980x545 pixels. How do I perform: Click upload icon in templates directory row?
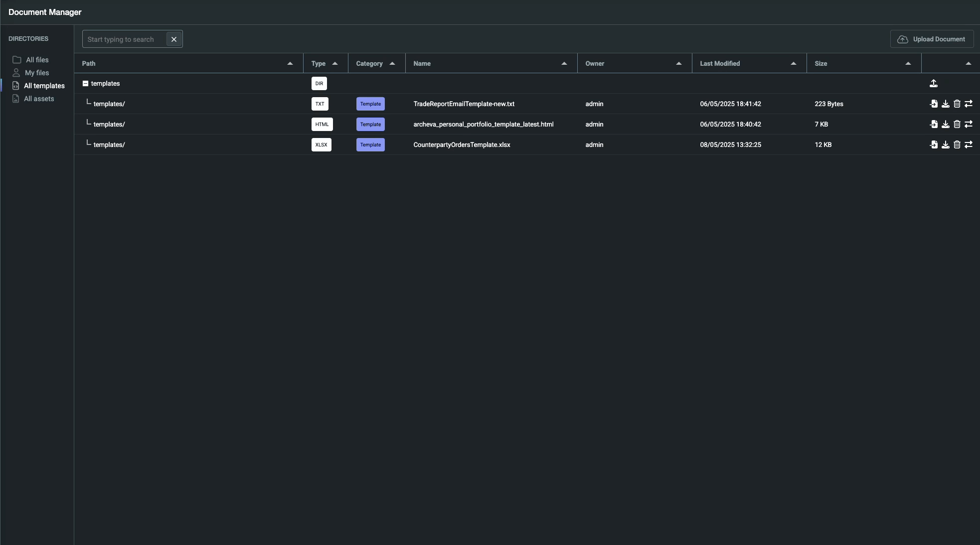934,84
